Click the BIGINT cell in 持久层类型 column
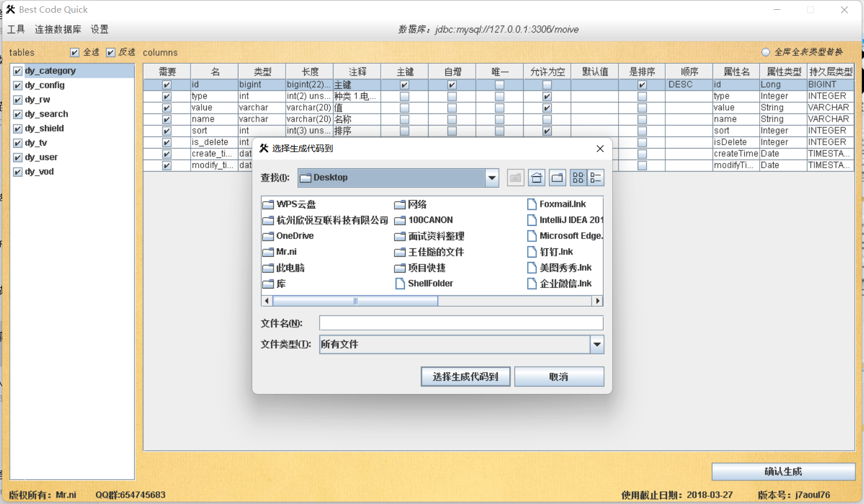Screen dimensions: 864x504 click(x=831, y=85)
